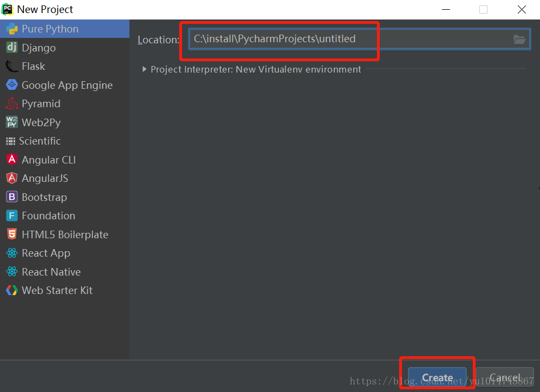Choose Pyramid project type label

[41, 103]
